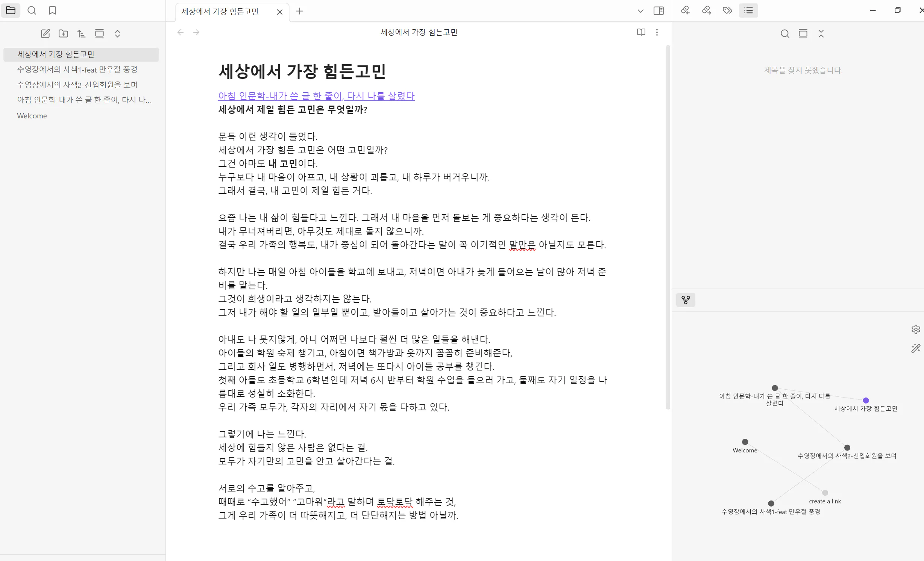Change the note sort order
Screen dimensions: 924x561
(x=81, y=33)
